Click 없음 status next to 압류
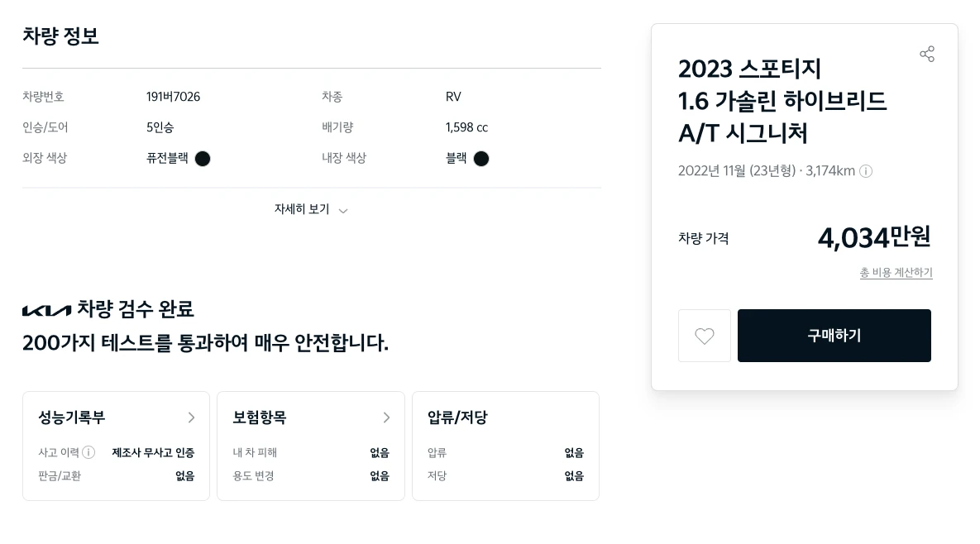The image size is (980, 544). pyautogui.click(x=573, y=452)
